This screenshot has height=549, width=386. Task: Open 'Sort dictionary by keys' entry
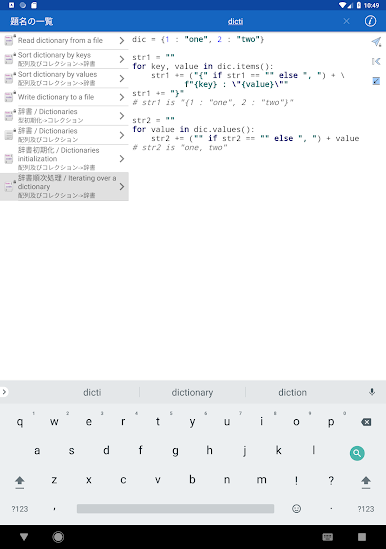(64, 59)
